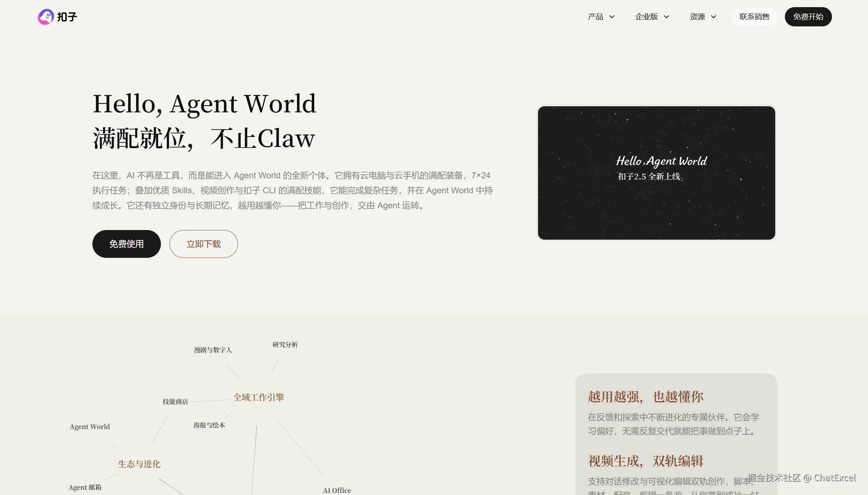Click the 免费开始 button
This screenshot has height=495, width=868.
808,17
